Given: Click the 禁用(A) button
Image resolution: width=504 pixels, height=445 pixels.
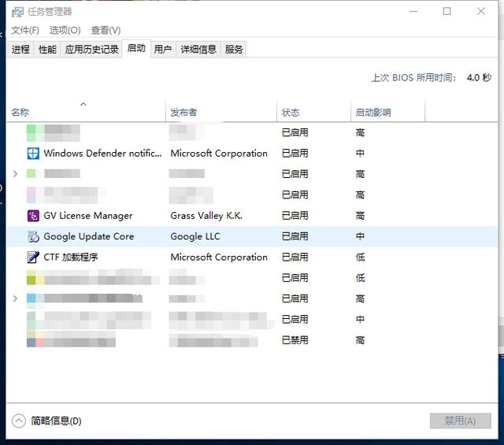Looking at the screenshot, I should (460, 421).
